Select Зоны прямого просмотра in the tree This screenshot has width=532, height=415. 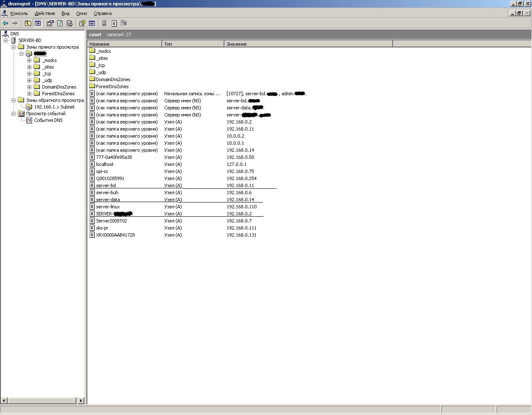click(x=52, y=47)
